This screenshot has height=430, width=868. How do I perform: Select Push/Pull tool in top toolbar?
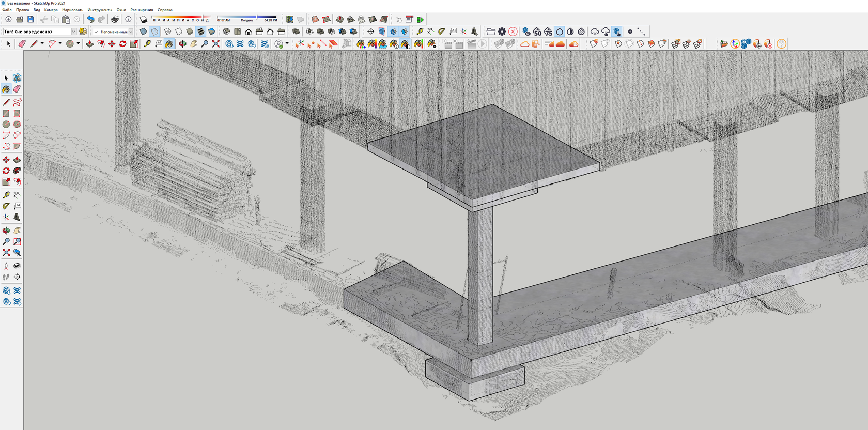[x=90, y=44]
